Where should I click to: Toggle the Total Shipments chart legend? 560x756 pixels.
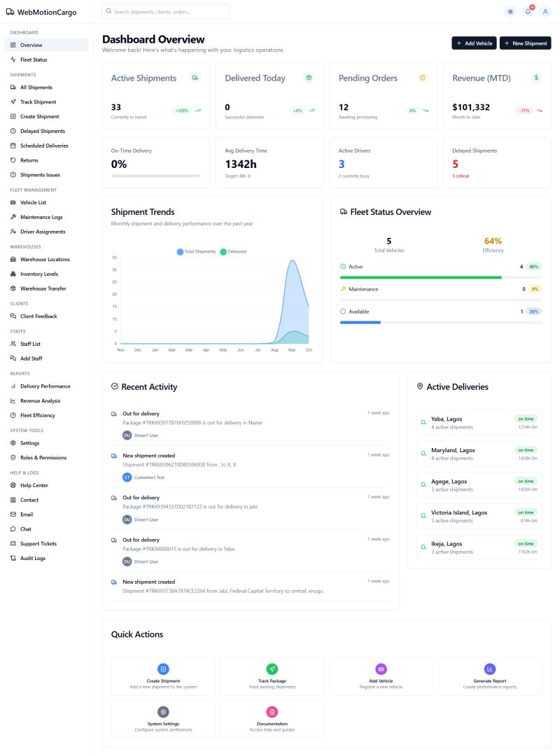[x=197, y=251]
